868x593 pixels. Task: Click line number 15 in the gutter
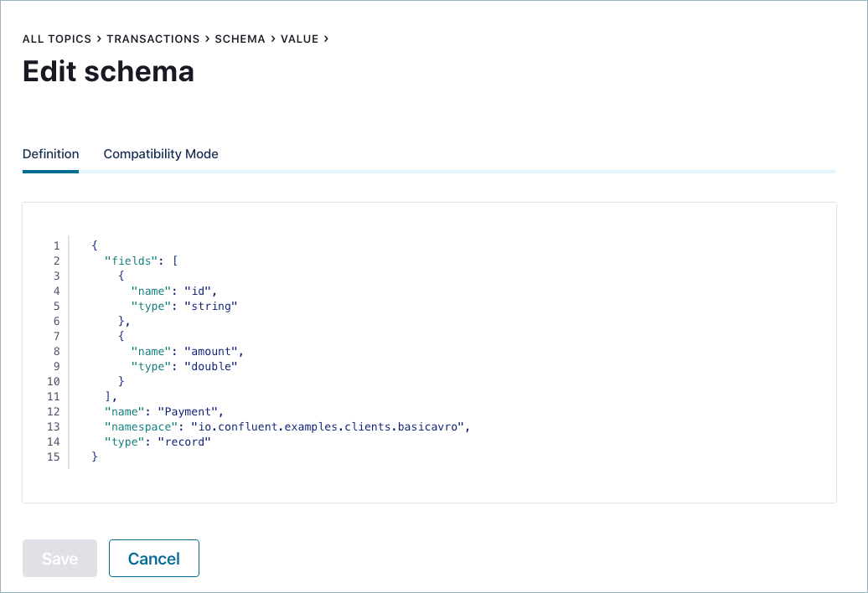coord(54,457)
